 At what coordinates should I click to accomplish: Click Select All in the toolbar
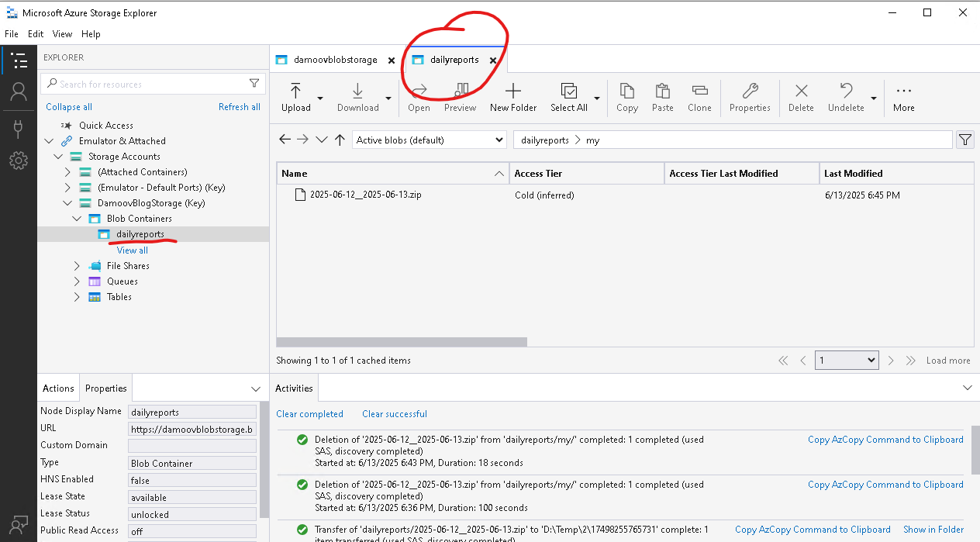click(569, 98)
